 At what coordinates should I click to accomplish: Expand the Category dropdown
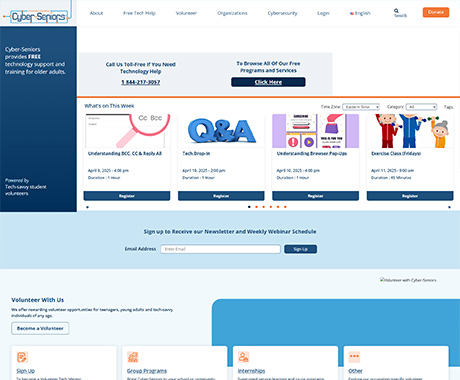pos(421,107)
